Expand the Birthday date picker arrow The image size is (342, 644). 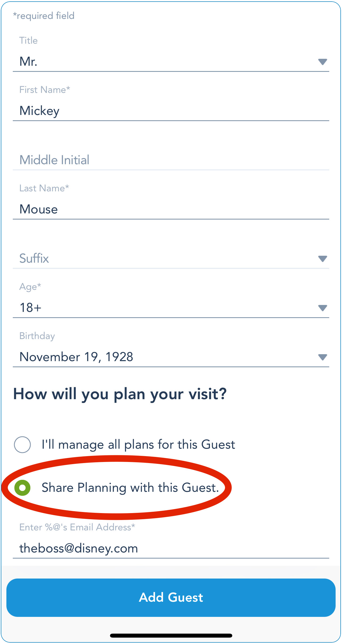click(x=322, y=357)
